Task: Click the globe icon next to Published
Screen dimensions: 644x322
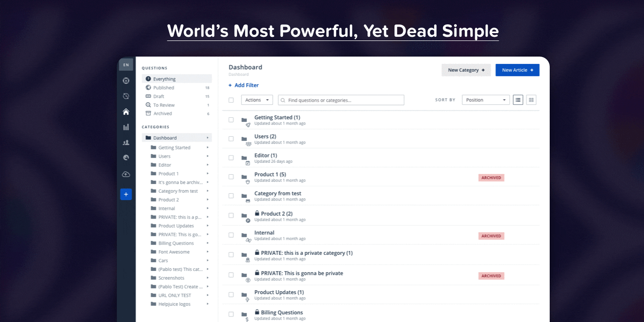Action: (x=148, y=87)
